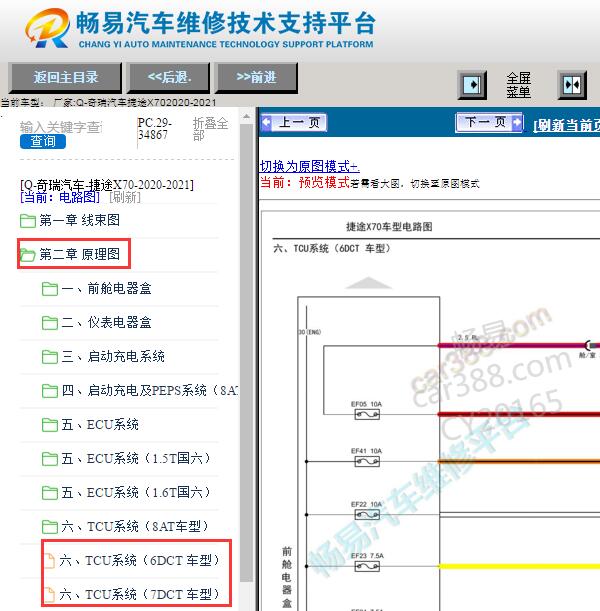Open 一、前舱电器盒 folder
Screen dimensions: 600x611
point(106,288)
